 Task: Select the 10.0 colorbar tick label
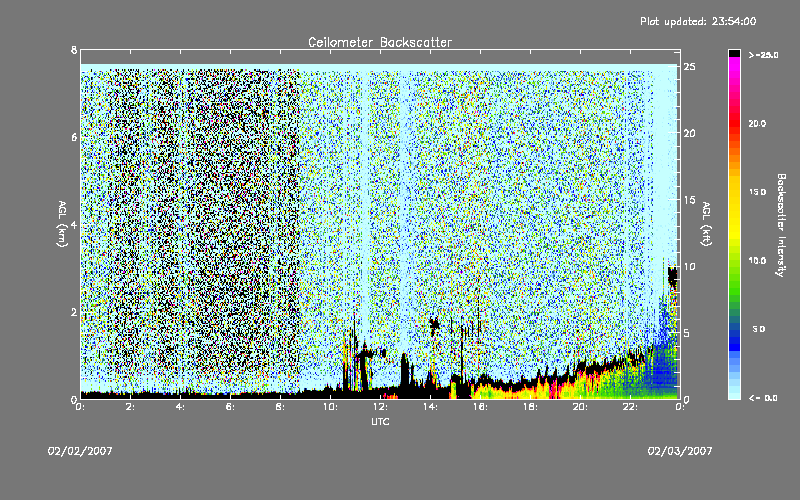point(758,261)
